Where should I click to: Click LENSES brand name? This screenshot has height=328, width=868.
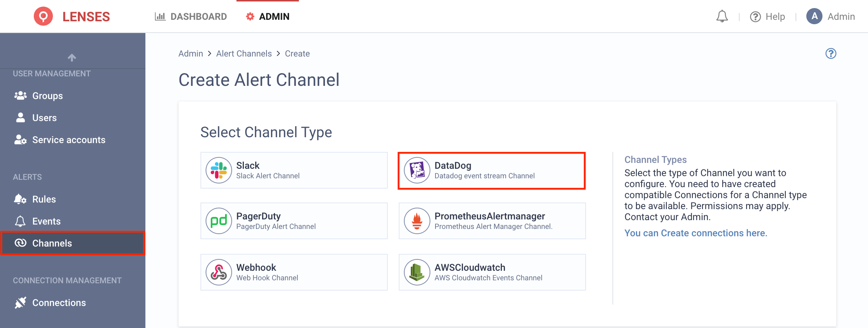click(x=86, y=17)
